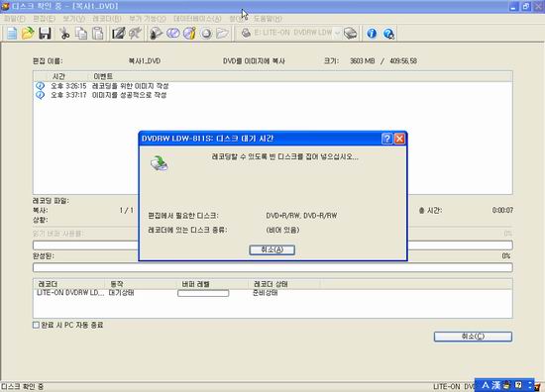Screen dimensions: 545x392
Task: Click the 복사1_DVD compilation name text
Action: point(145,61)
